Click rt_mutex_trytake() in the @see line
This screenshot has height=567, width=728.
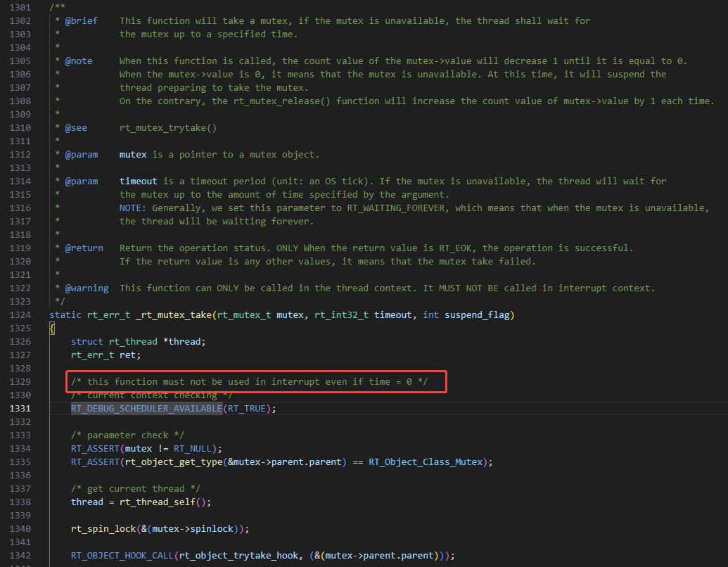coord(168,128)
